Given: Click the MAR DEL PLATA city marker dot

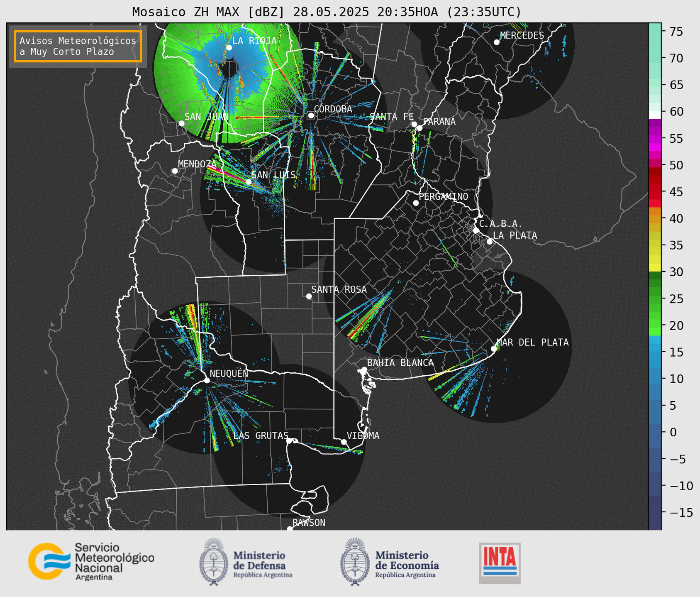Looking at the screenshot, I should (493, 349).
